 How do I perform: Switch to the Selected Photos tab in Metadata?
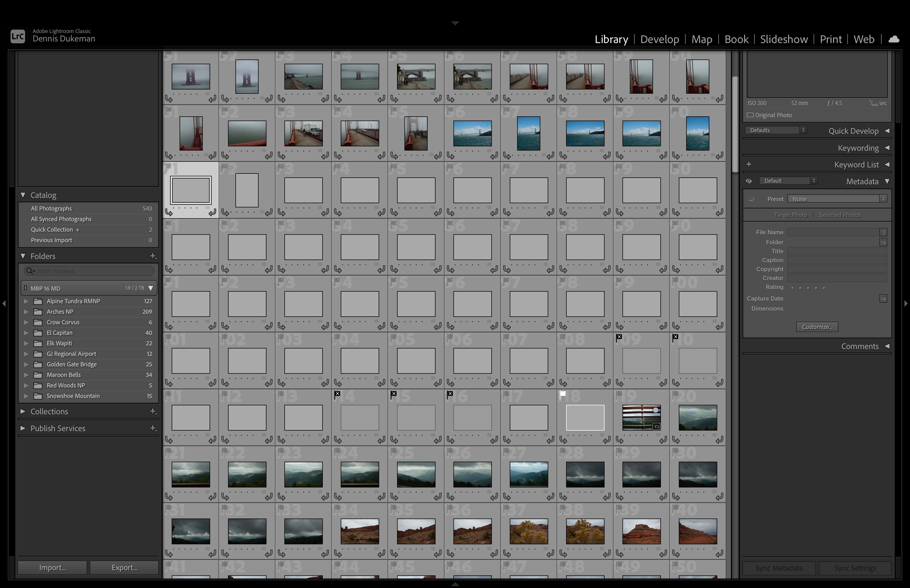[x=840, y=214]
